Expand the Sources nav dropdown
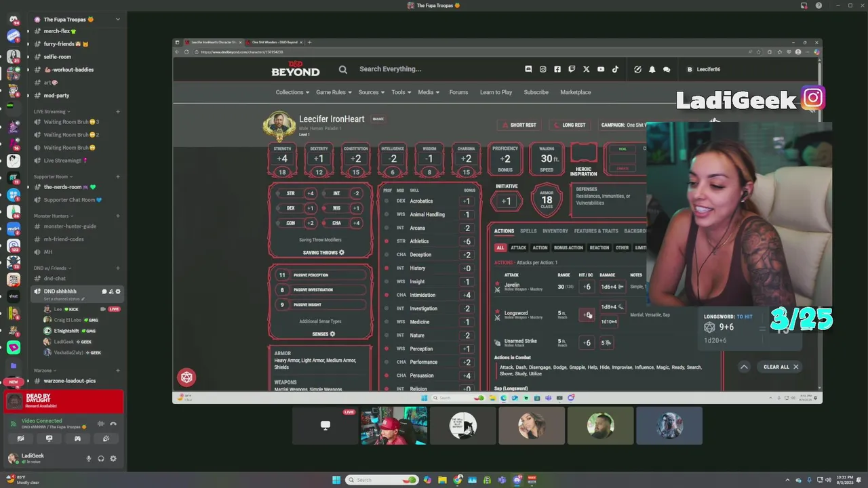The image size is (868, 488). 372,92
